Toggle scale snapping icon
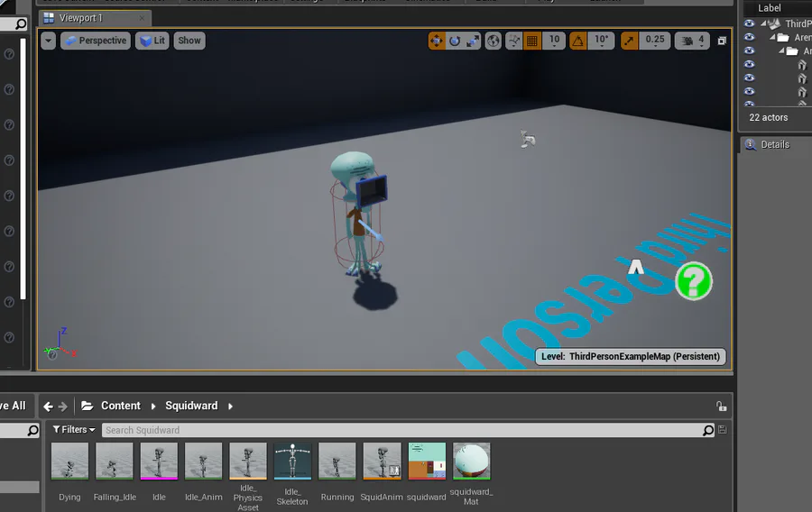Screen dimensions: 812x512 click(x=629, y=41)
